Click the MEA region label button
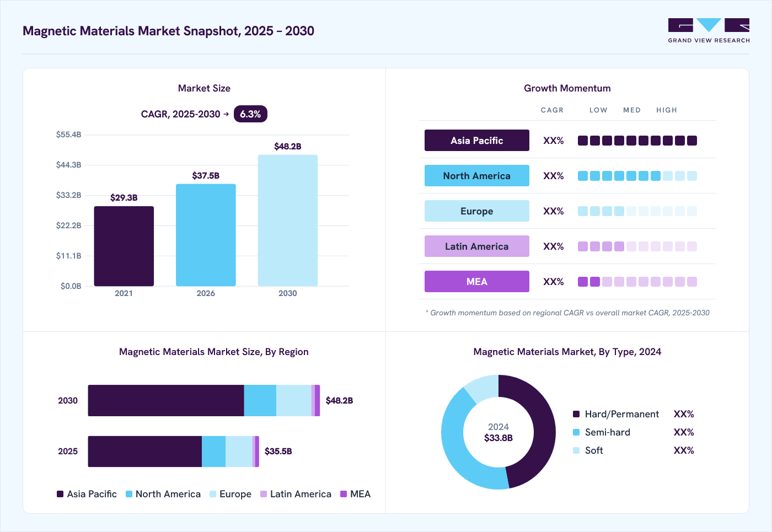 click(477, 282)
